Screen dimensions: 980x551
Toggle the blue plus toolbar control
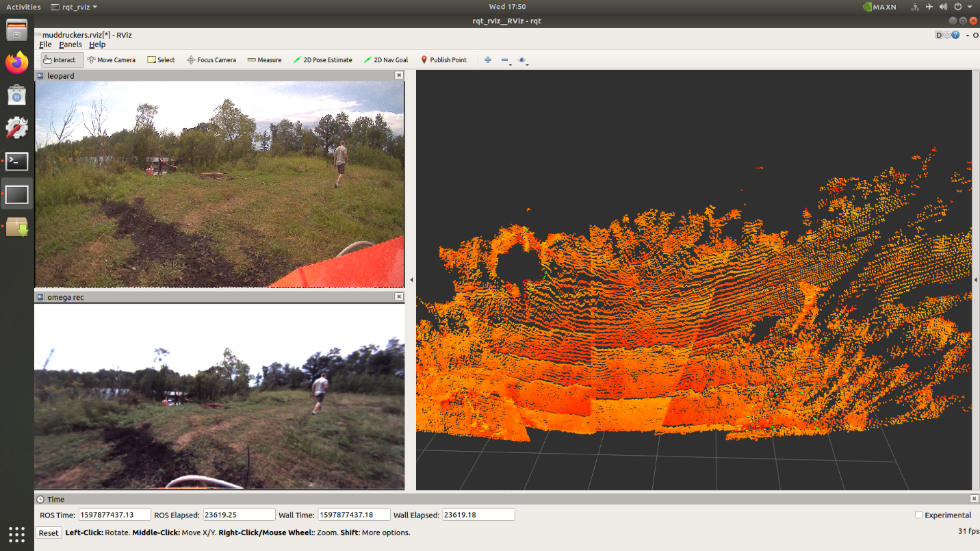point(488,60)
